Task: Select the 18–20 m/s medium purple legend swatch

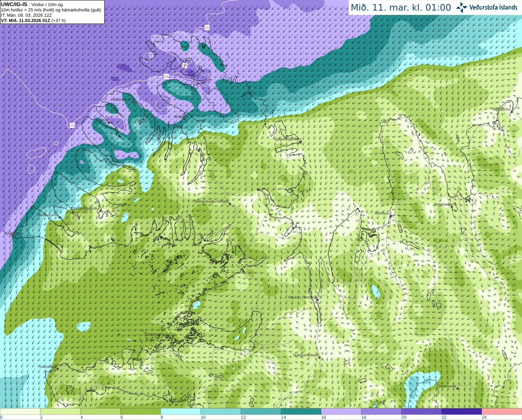Action: 381,411
